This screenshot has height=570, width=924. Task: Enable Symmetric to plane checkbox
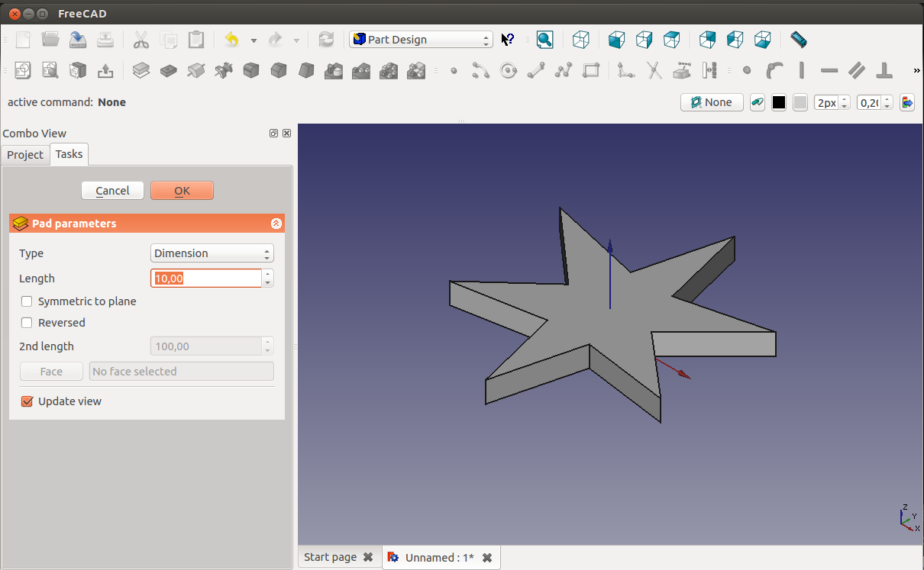tap(27, 301)
